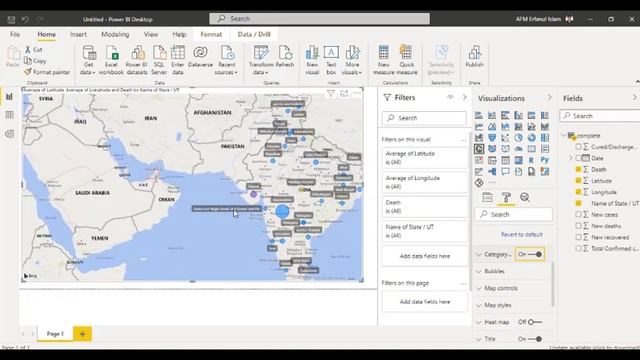Screen dimensions: 640x360
Task: Open the Recent sources dropdown
Action: (226, 60)
